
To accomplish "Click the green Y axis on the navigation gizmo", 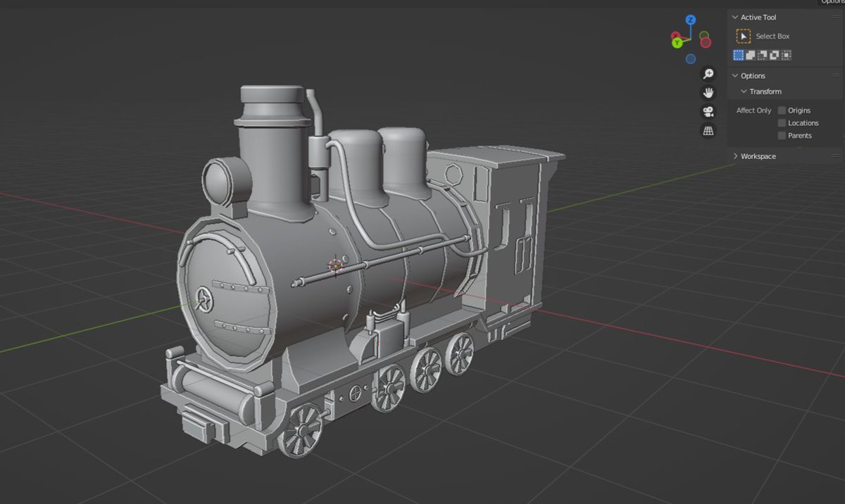I will (x=677, y=43).
